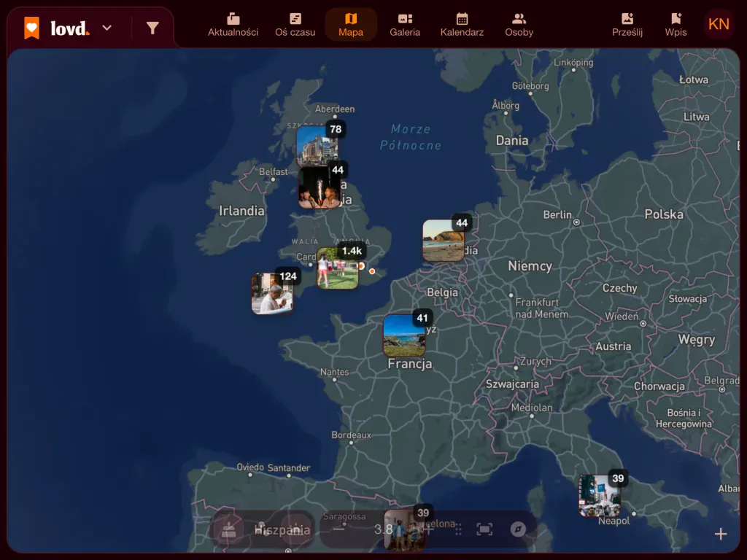Viewport: 747px width, 560px height.
Task: Click the minus zoom-out control
Action: pos(338,529)
